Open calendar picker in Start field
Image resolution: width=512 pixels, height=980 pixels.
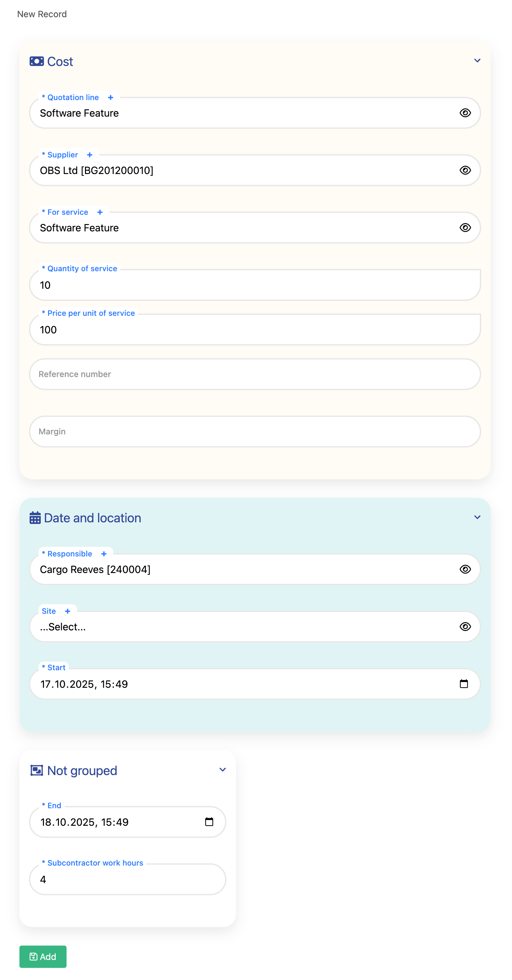coord(464,684)
